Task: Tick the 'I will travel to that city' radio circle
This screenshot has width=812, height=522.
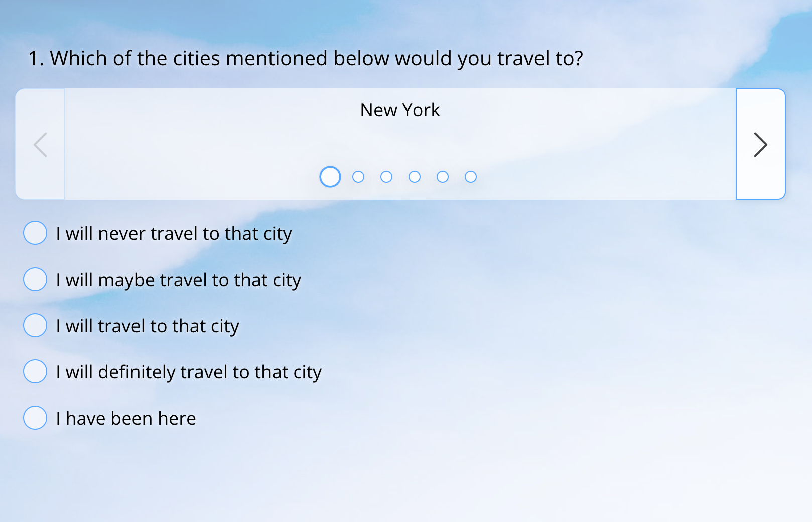Action: pyautogui.click(x=35, y=325)
